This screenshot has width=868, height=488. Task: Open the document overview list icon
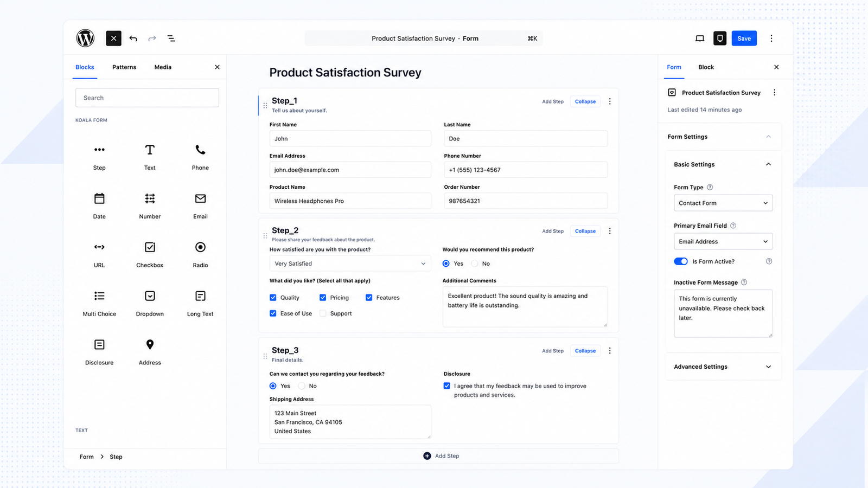pyautogui.click(x=171, y=38)
